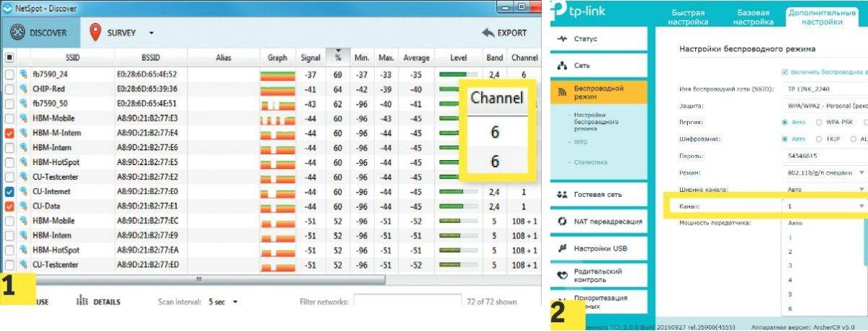868x331 pixels.
Task: Click the cycle icon next to NAT переадресация
Action: [563, 222]
